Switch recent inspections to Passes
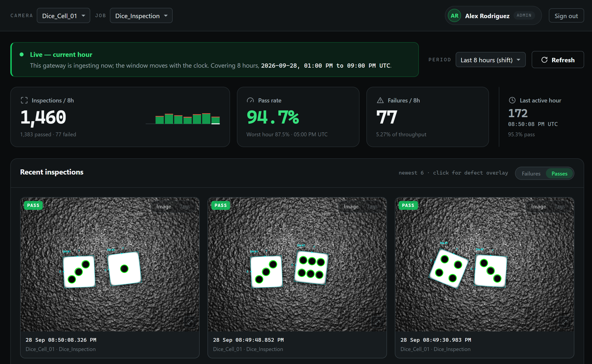This screenshot has width=592, height=364. [x=559, y=174]
